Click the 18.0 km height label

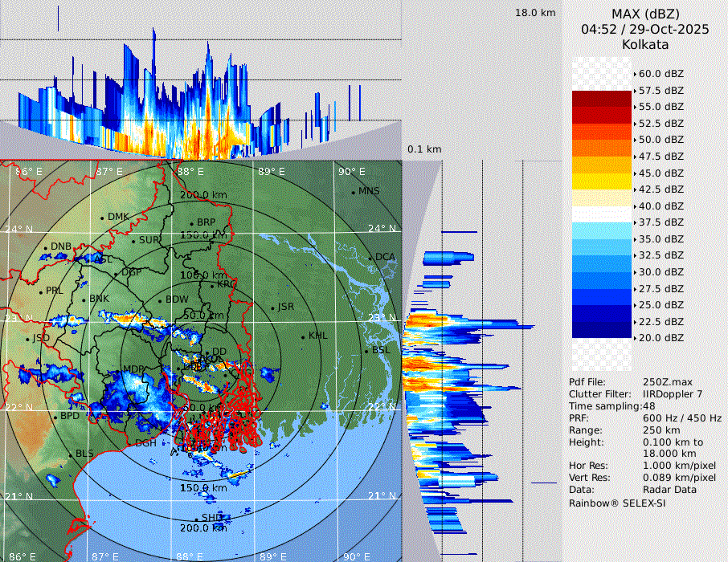click(535, 13)
